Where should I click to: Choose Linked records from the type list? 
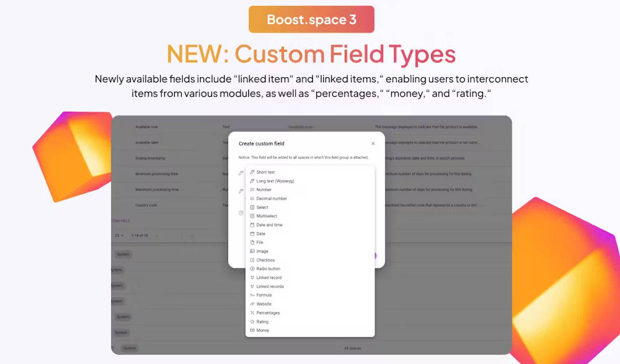(x=270, y=286)
